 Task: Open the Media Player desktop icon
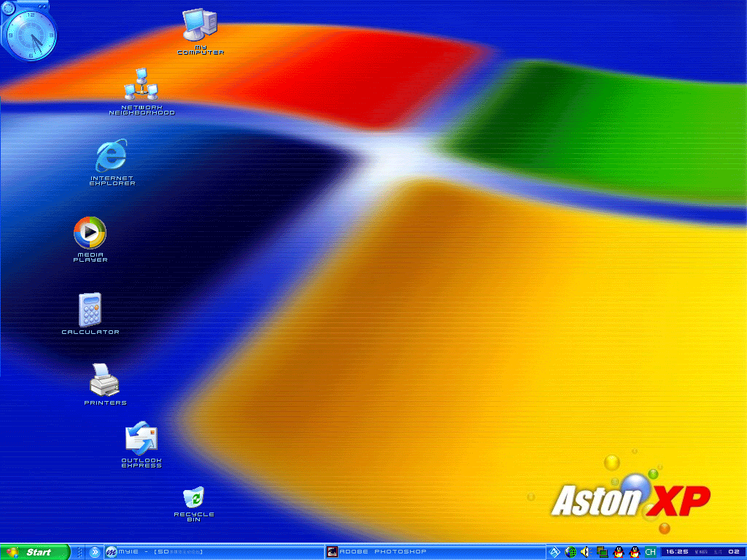(x=90, y=233)
